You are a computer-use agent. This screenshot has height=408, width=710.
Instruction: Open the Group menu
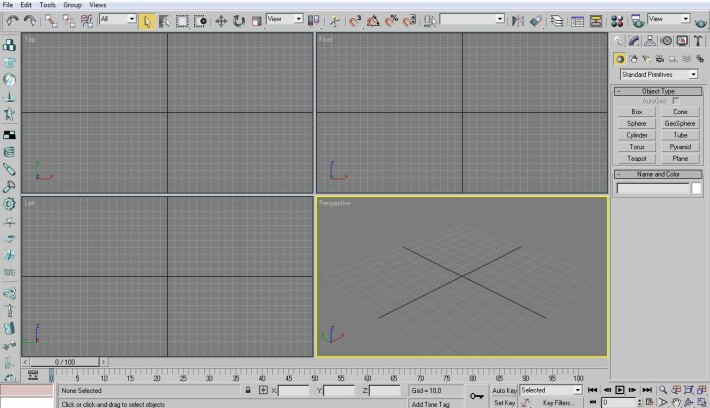72,5
